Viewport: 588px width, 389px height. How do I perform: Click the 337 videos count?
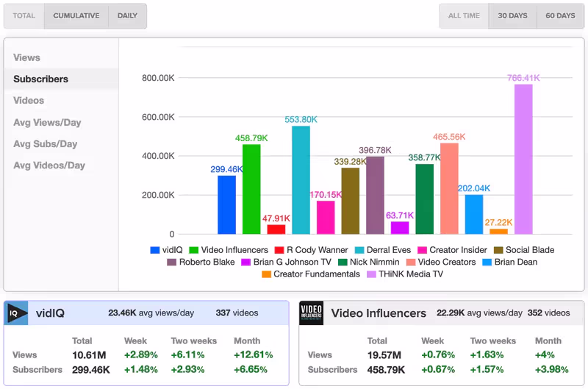click(237, 313)
